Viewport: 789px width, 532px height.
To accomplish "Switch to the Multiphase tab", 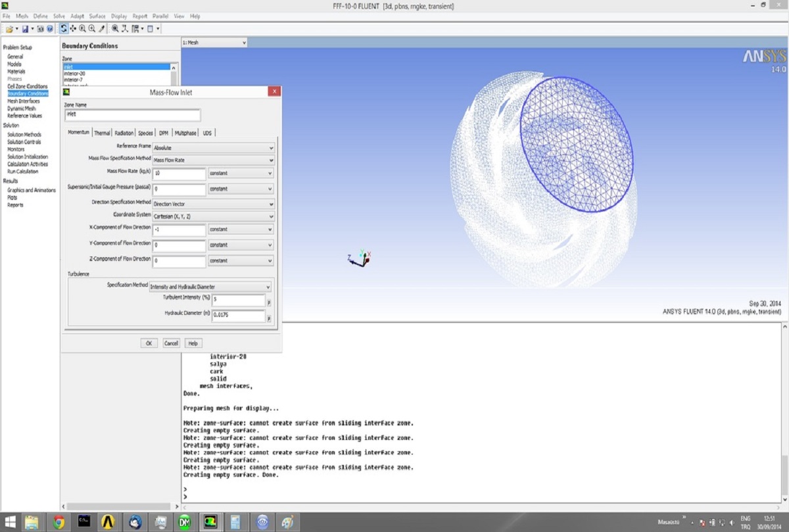I will click(185, 133).
